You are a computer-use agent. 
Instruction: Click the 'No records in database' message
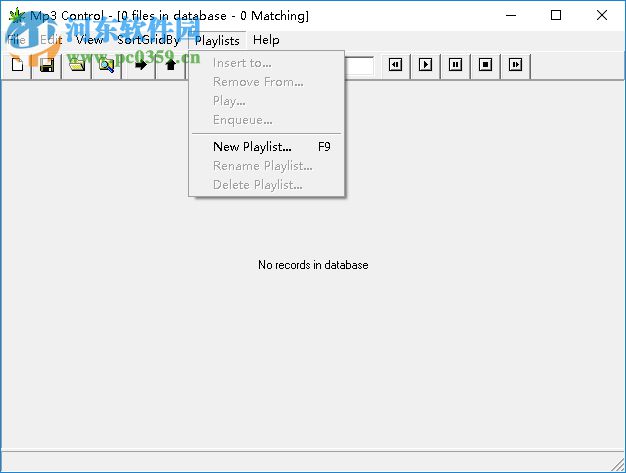click(313, 265)
